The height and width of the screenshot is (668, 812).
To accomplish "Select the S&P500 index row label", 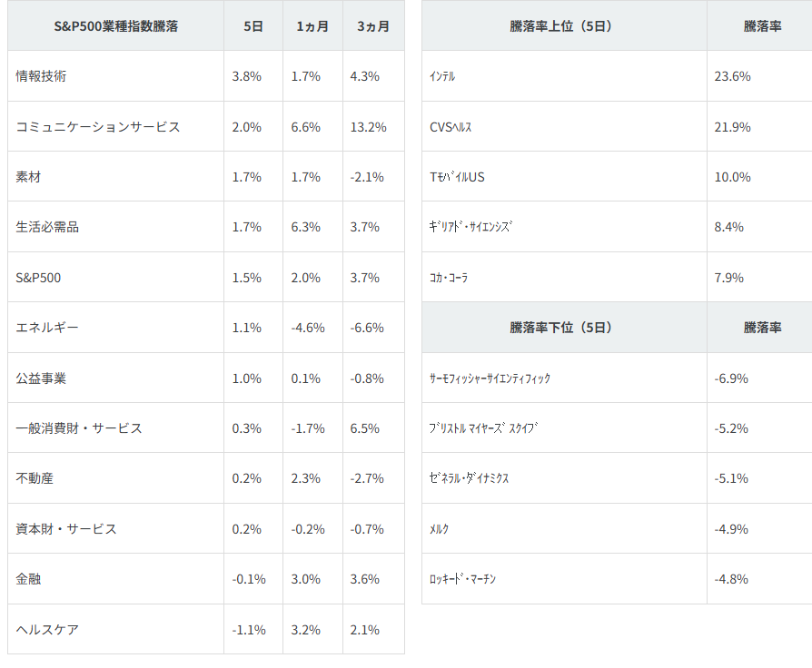I will [x=38, y=278].
